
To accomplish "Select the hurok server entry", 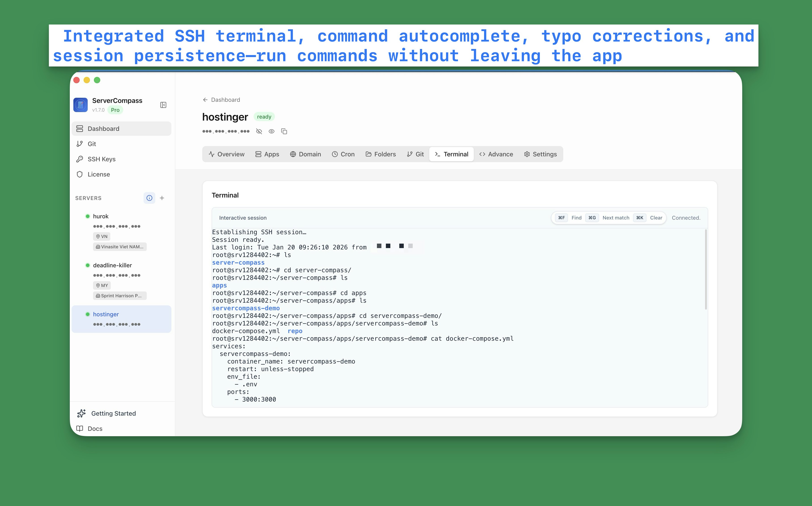I will coord(101,217).
